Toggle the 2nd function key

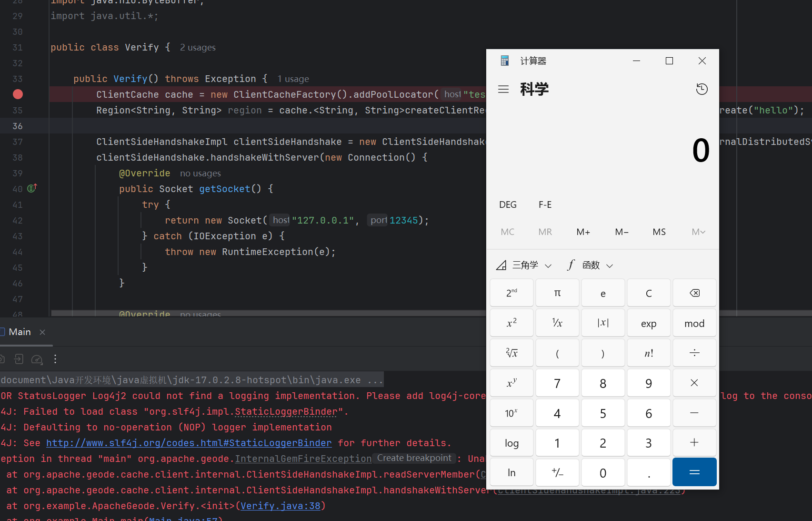tap(511, 293)
